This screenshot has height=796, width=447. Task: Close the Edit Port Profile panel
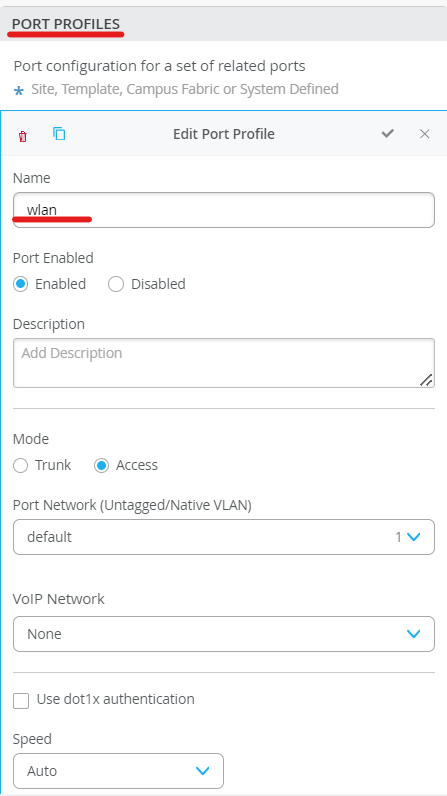tap(425, 134)
